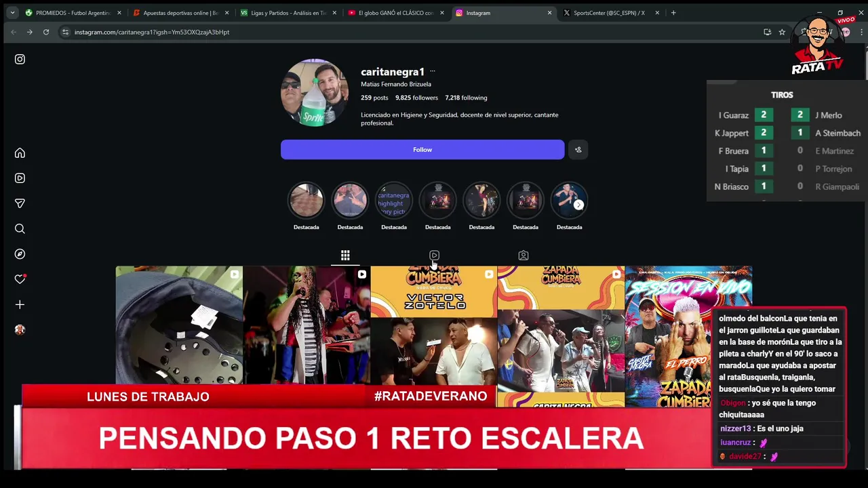Viewport: 868px width, 488px height.
Task: Select the posts grid tab
Action: click(x=345, y=256)
